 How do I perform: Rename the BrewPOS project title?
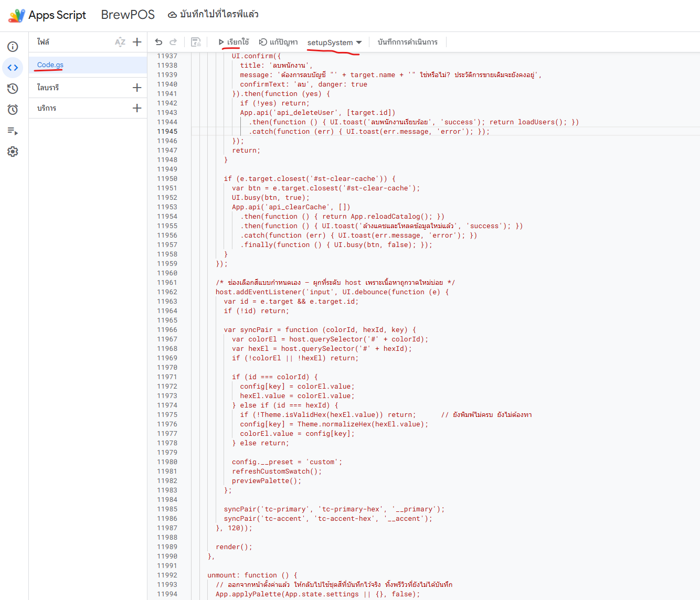pyautogui.click(x=128, y=15)
